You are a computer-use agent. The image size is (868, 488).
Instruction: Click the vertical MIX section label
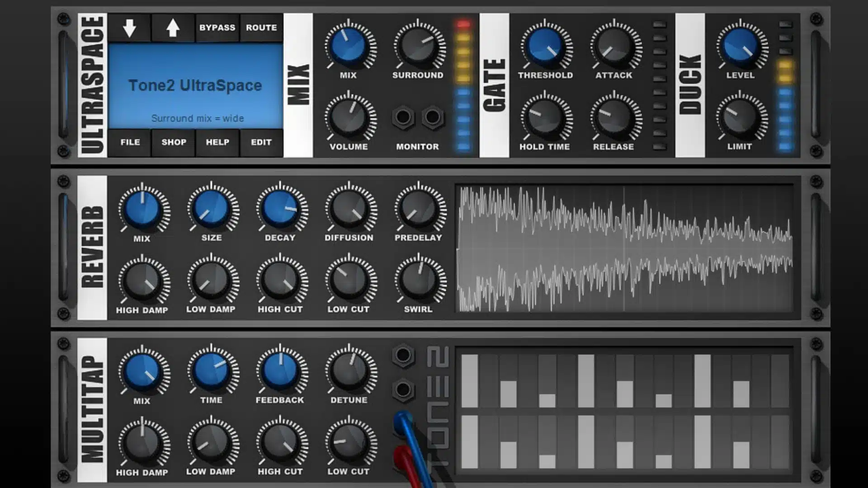(x=298, y=85)
